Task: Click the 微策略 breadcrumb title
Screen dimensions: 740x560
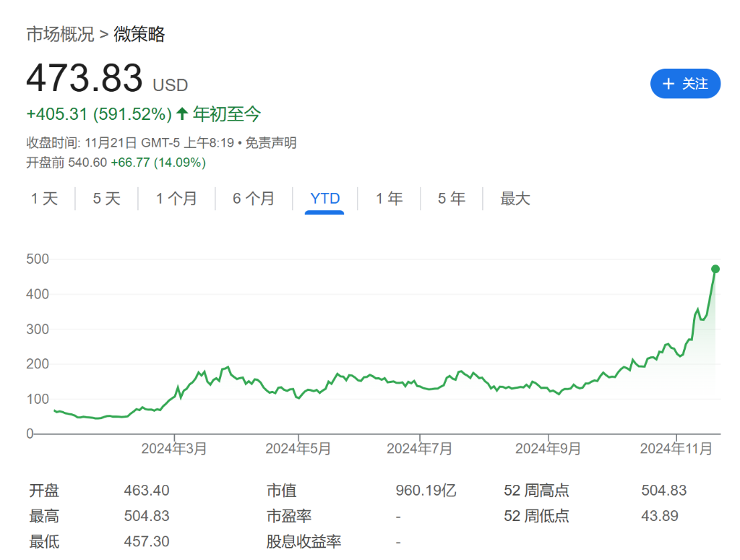Action: [139, 34]
